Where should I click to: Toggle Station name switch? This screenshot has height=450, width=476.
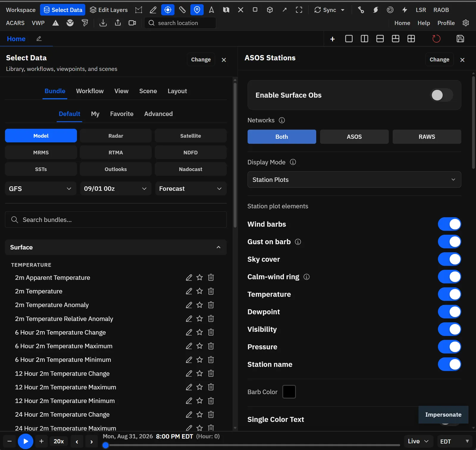pos(449,365)
